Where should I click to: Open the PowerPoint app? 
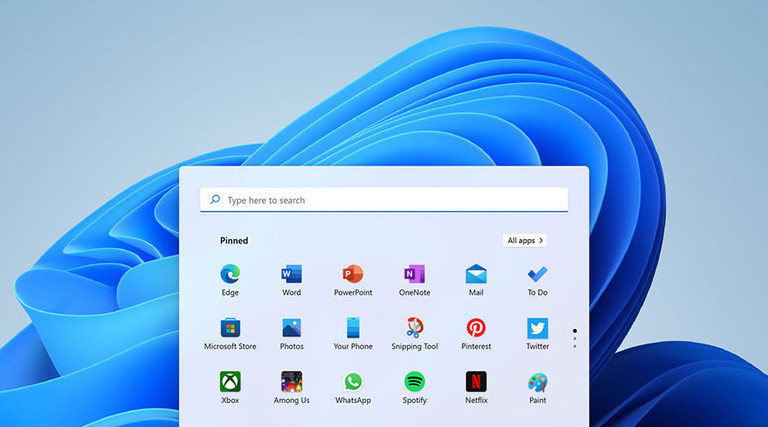point(353,280)
